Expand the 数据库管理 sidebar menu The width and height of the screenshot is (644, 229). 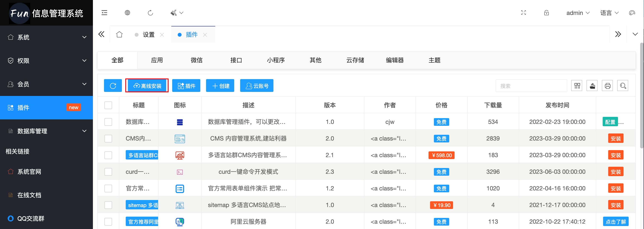coord(46,131)
